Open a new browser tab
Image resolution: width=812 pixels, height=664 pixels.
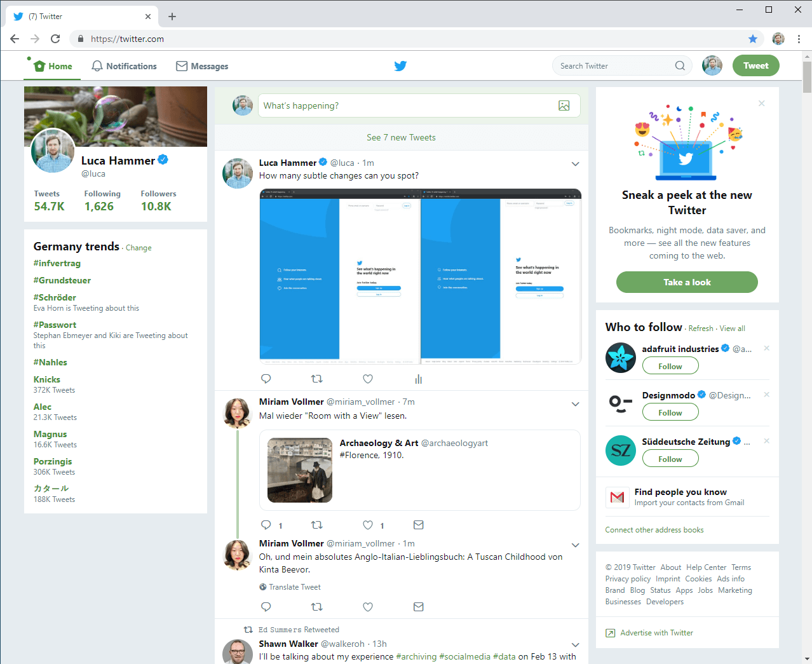tap(172, 17)
